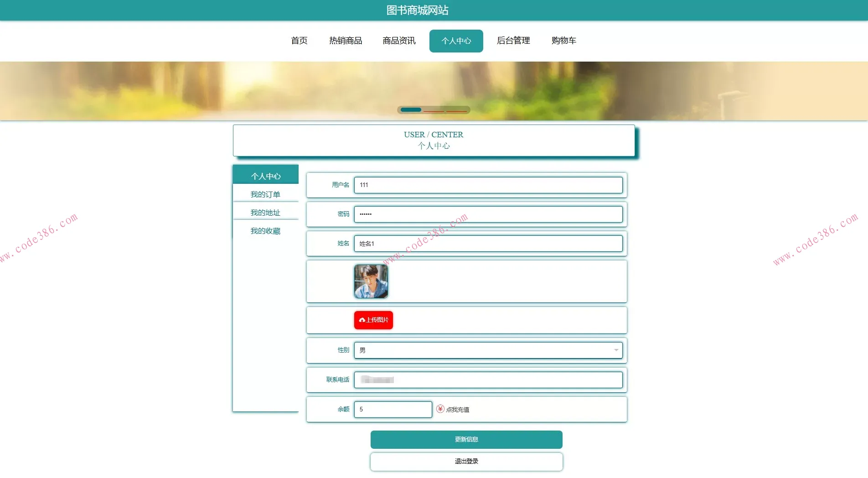The height and width of the screenshot is (478, 868).
Task: Open 我的地址 in sidebar
Action: [265, 213]
